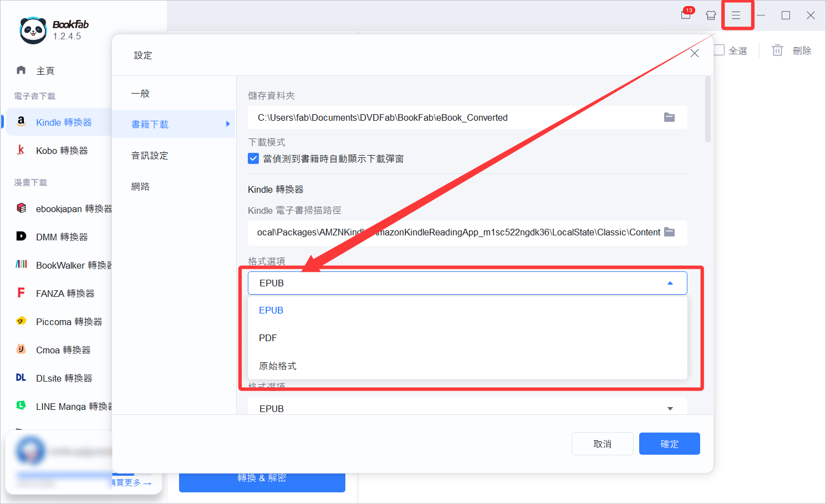Click the DMM converter icon

click(x=21, y=236)
